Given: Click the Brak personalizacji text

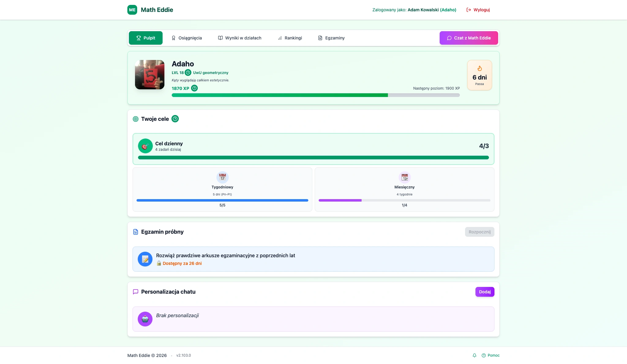Looking at the screenshot, I should point(178,315).
